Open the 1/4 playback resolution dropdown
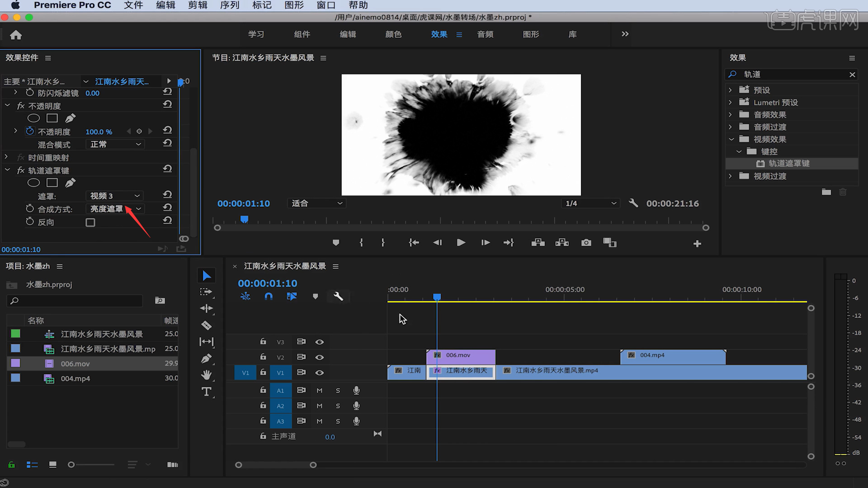Screen dimensions: 868x488 pos(590,203)
